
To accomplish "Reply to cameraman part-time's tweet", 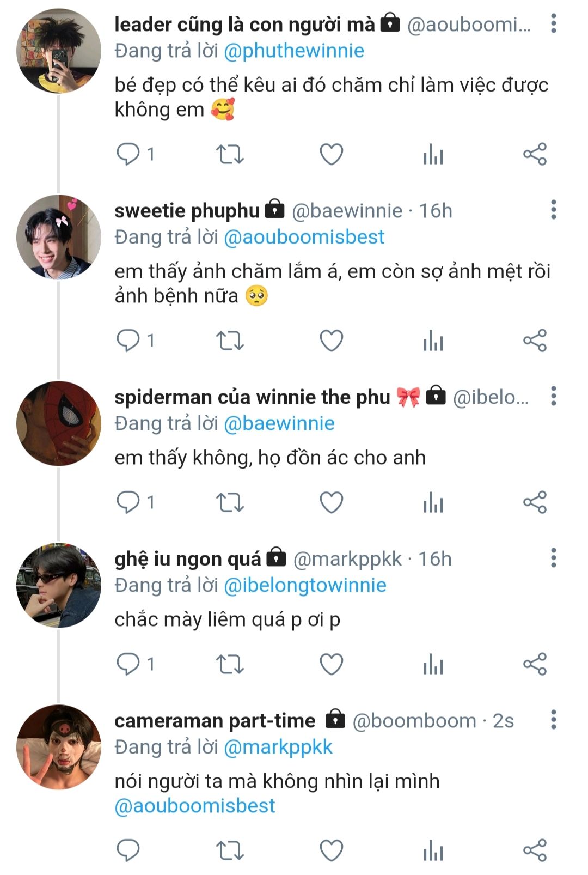I will (x=128, y=850).
